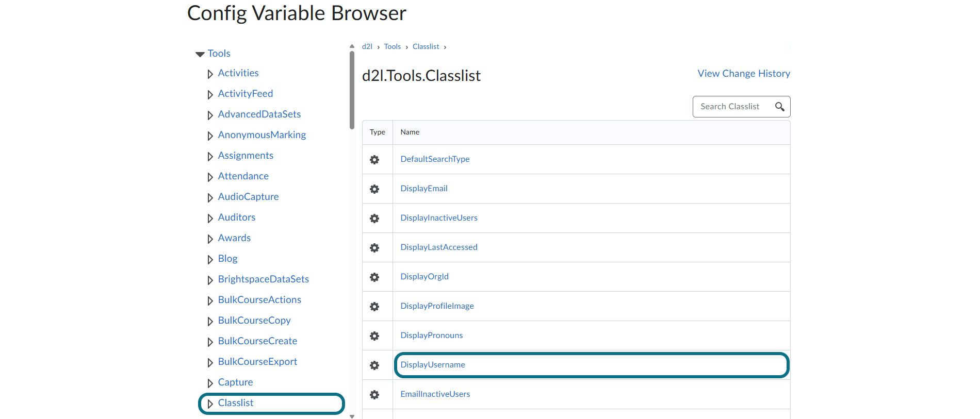Image resolution: width=980 pixels, height=419 pixels.
Task: Open the DisplayPronouns variable
Action: click(432, 336)
